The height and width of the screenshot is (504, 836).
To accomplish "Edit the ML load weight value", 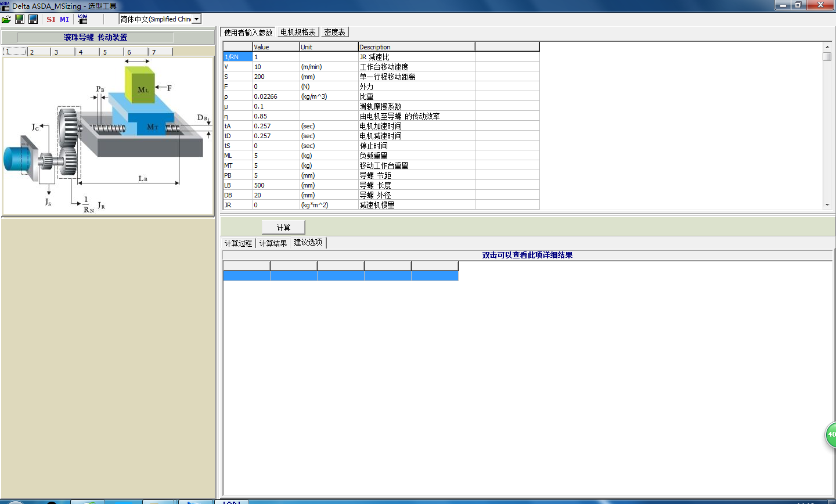I will tap(276, 156).
